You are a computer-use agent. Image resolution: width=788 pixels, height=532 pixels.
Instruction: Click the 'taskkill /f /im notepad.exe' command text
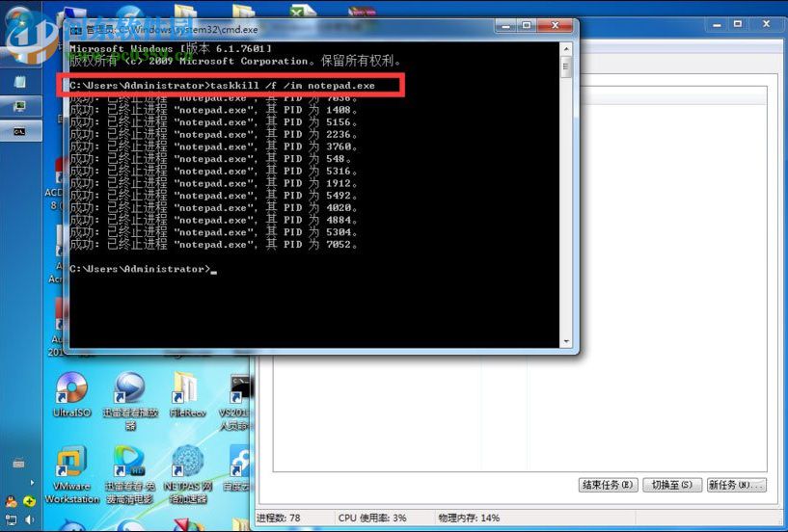292,86
